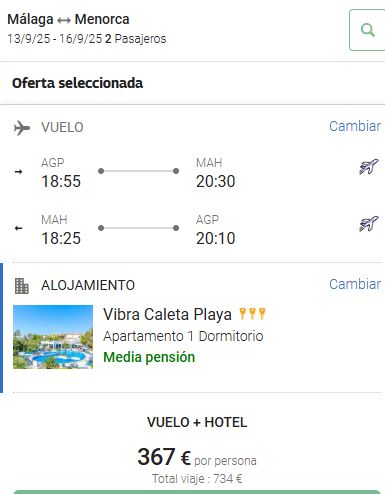Select the Media pensión board label
385x494 pixels.
(149, 357)
